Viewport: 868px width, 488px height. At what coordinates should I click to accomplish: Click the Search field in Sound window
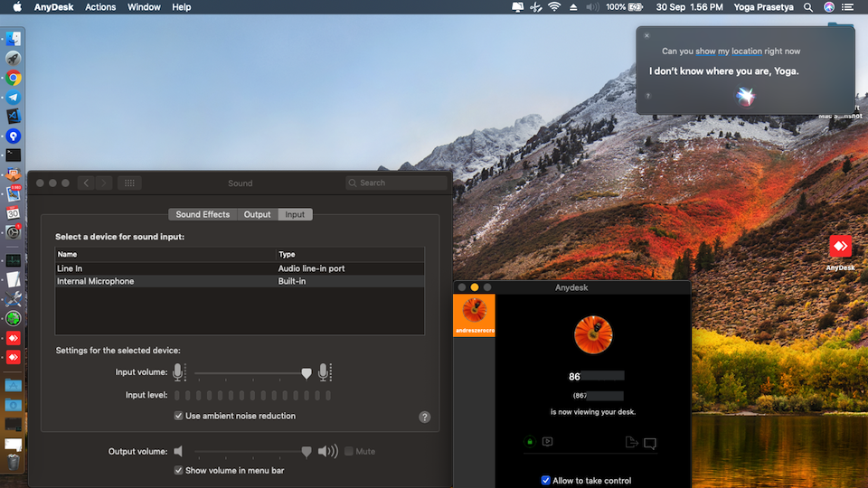(396, 183)
